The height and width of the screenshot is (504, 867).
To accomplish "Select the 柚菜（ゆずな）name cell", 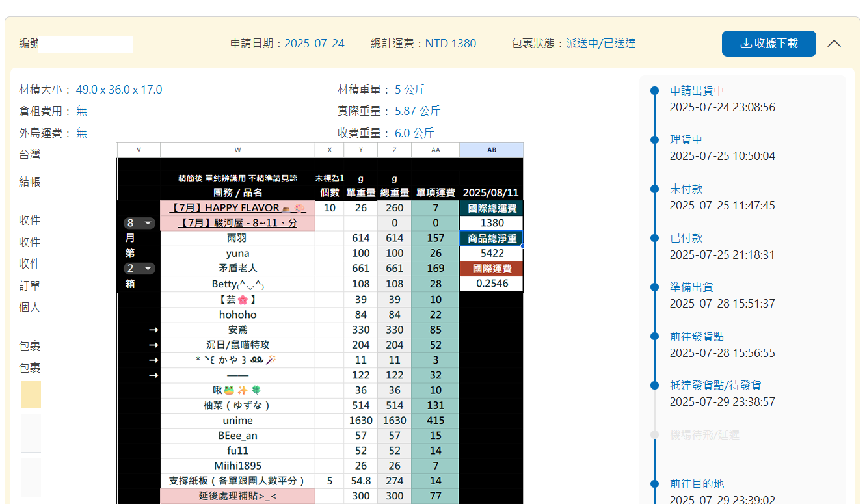I will [237, 405].
